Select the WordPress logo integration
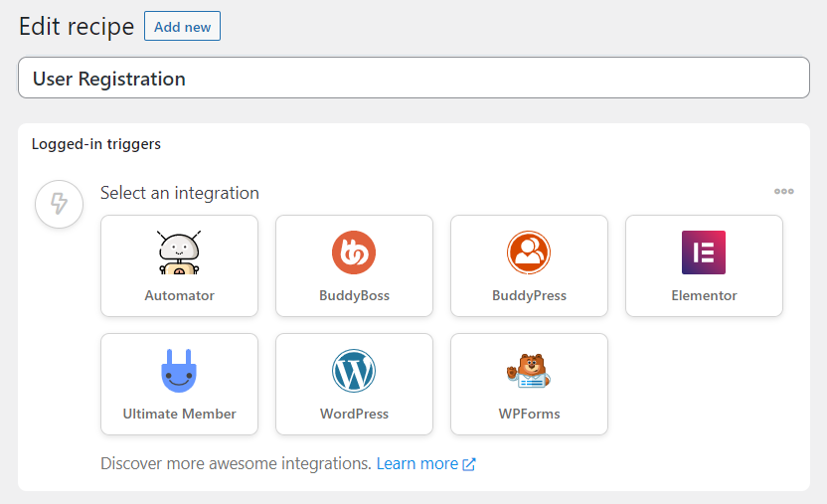The width and height of the screenshot is (827, 504). coord(354,371)
